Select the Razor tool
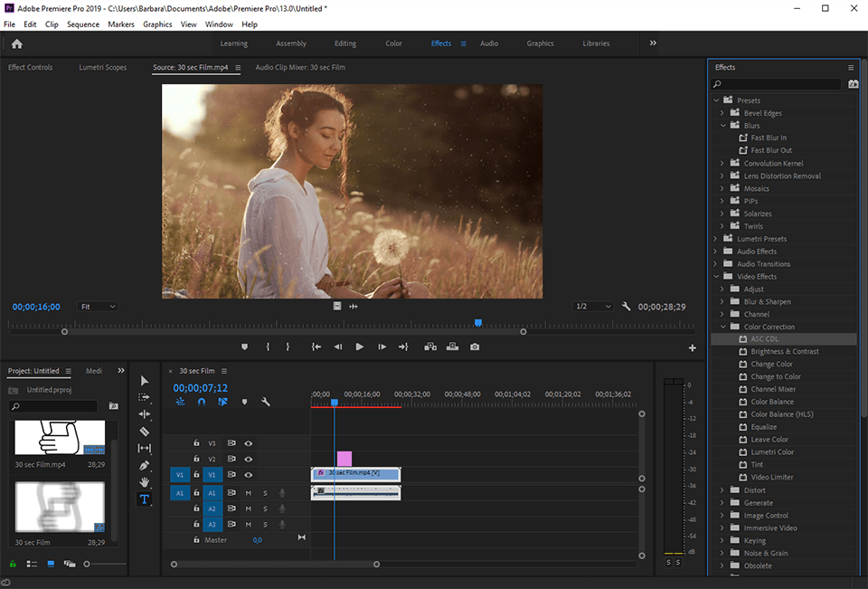868x589 pixels. [x=145, y=431]
